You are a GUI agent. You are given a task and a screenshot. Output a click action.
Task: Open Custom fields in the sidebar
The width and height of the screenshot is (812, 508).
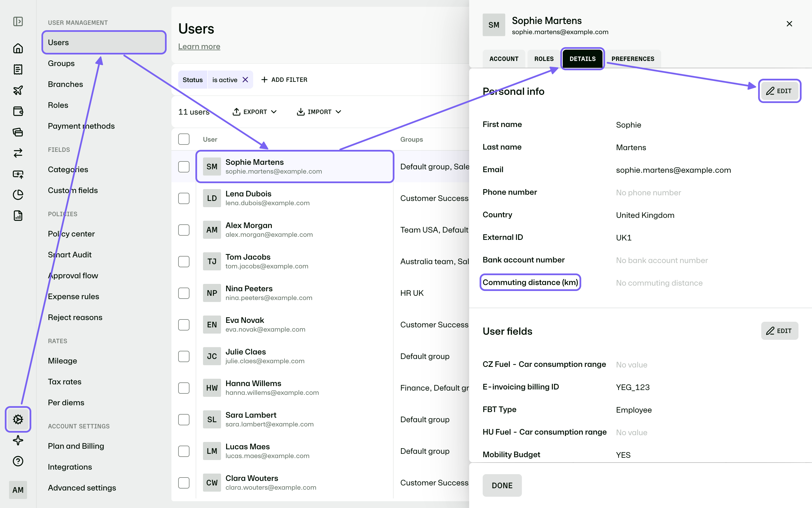point(73,190)
